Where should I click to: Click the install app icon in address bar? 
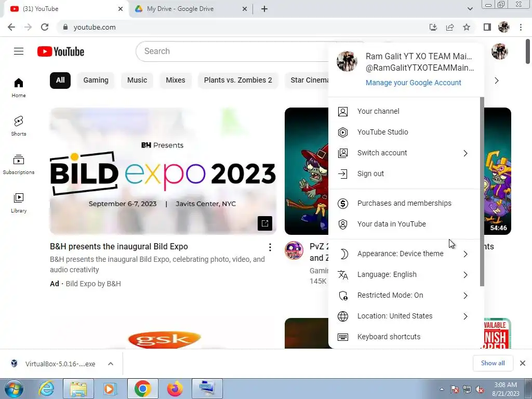click(x=433, y=27)
